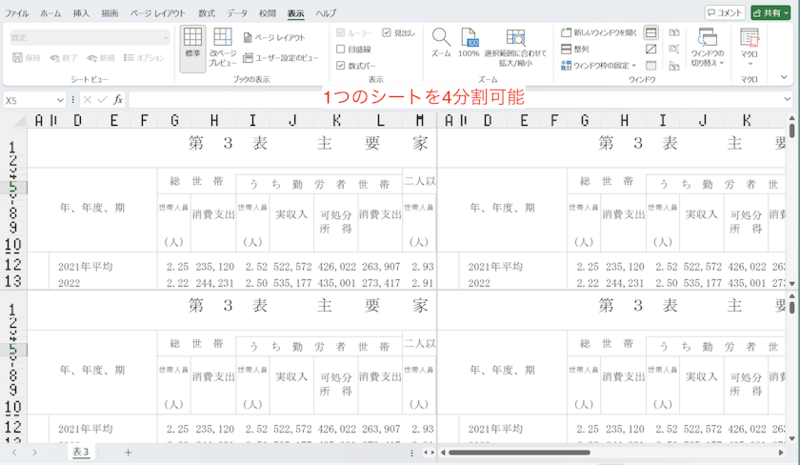Enable the 目盛線 gridlines checkbox
This screenshot has height=465, width=800.
[x=341, y=49]
